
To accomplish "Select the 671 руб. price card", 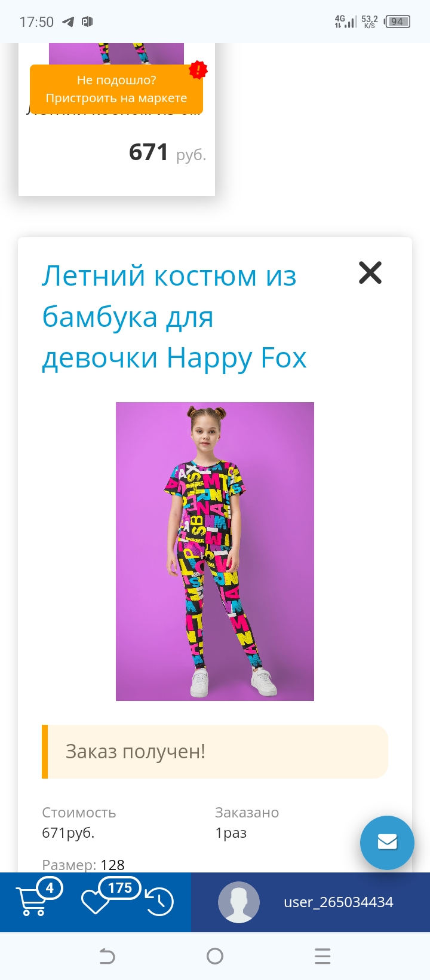I will coord(116,120).
